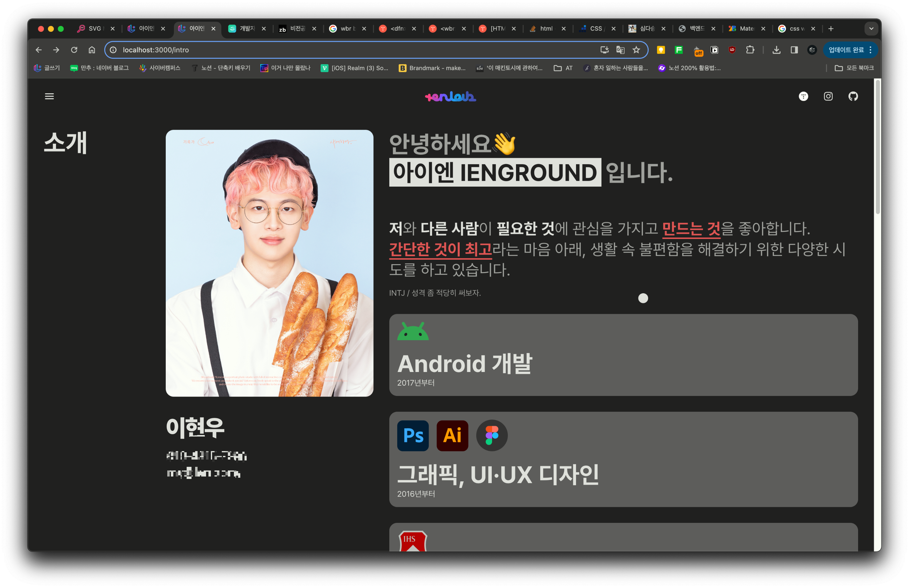Toggle the browser side panel
Image resolution: width=909 pixels, height=588 pixels.
[x=794, y=50]
